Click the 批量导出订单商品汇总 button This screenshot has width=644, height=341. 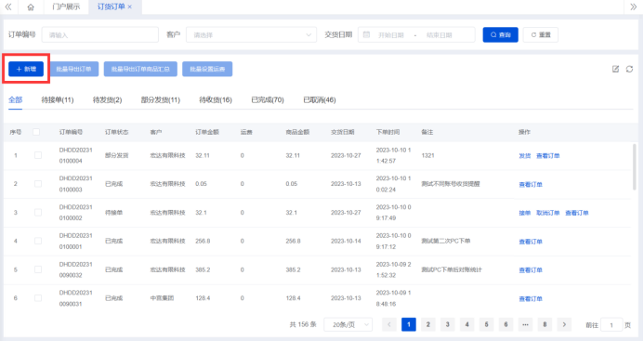140,69
